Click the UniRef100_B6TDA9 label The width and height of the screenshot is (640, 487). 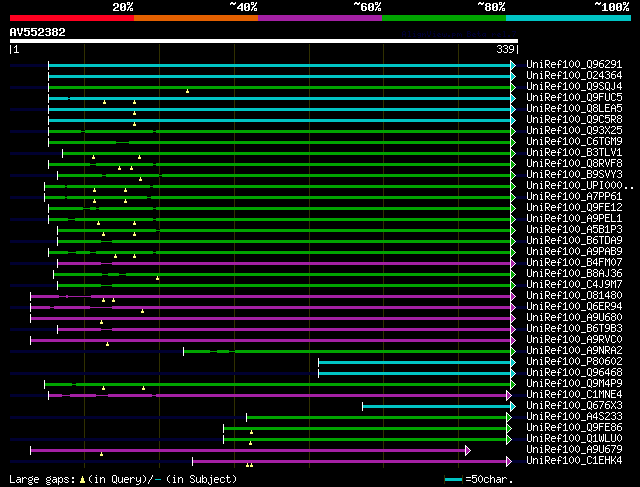click(574, 241)
